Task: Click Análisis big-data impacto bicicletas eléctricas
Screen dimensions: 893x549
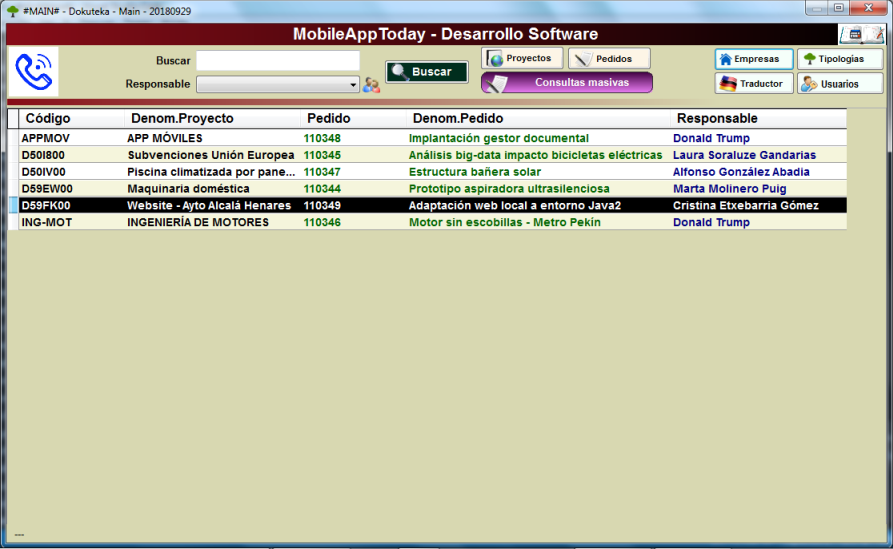Action: pyautogui.click(x=535, y=155)
